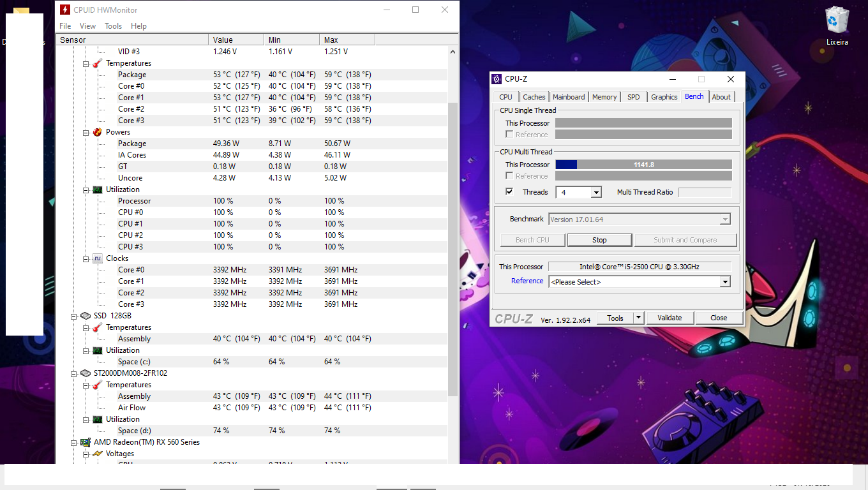Select the Space (c:) utilization row
868x490 pixels.
252,362
